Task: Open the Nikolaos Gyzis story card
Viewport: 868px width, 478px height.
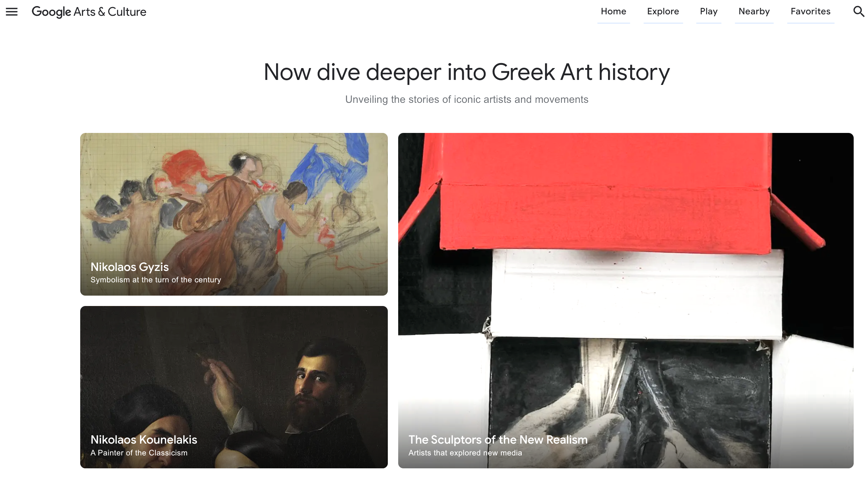Action: (x=234, y=214)
